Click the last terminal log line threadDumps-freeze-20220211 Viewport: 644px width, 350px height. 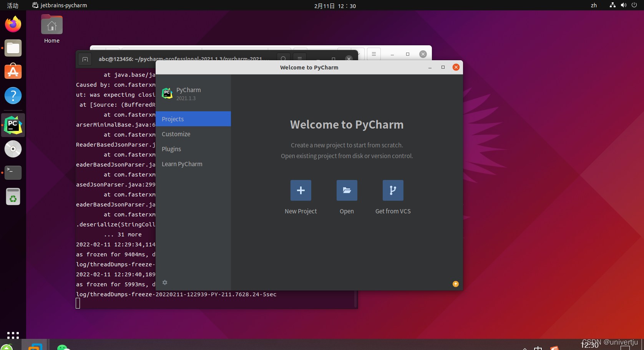click(176, 294)
